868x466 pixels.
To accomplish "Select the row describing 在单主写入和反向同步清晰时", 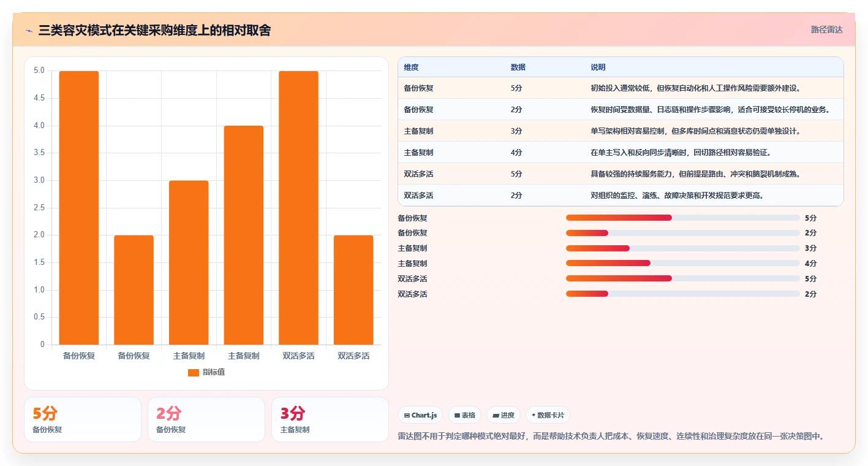I will point(621,153).
